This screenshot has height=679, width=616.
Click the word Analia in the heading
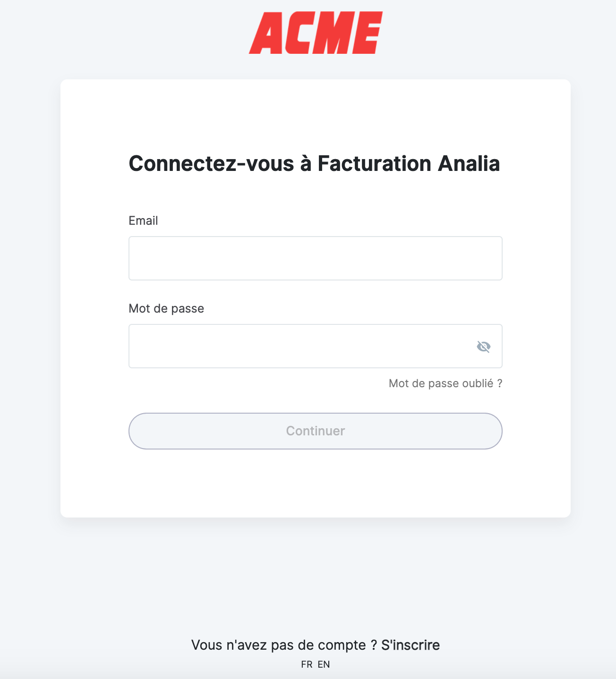tap(469, 164)
